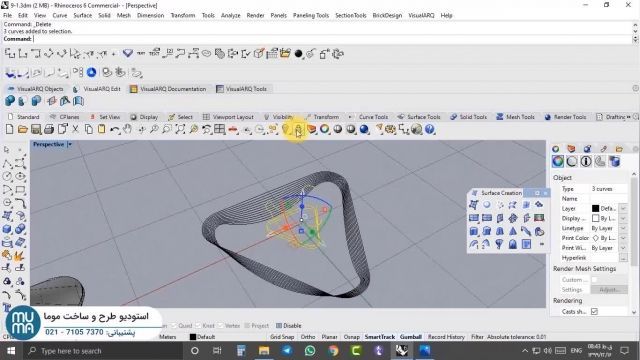Select the Circle tool in left sidebar
The width and height of the screenshot is (640, 360).
pyautogui.click(x=7, y=176)
